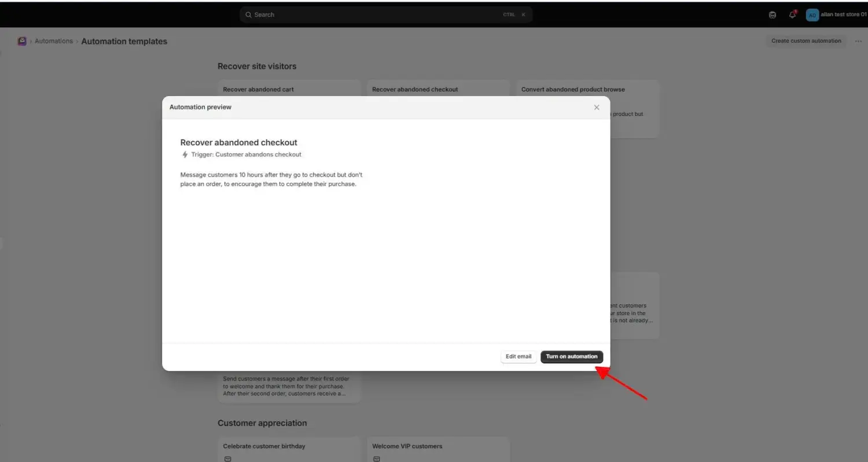This screenshot has height=462, width=868.
Task: Click the Recover abandoned checkout dialog title
Action: (x=238, y=142)
